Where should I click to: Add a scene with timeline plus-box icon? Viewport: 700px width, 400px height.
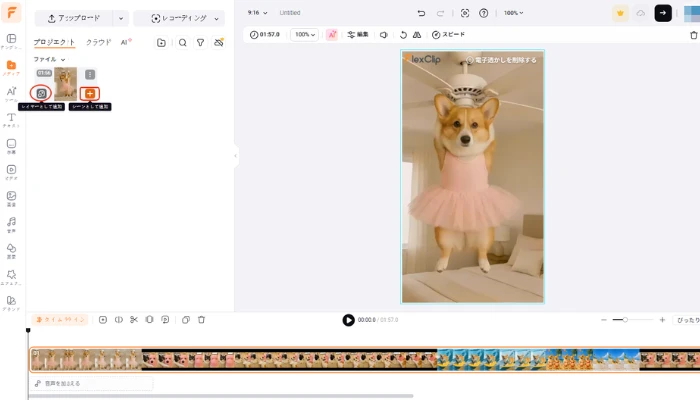point(103,320)
